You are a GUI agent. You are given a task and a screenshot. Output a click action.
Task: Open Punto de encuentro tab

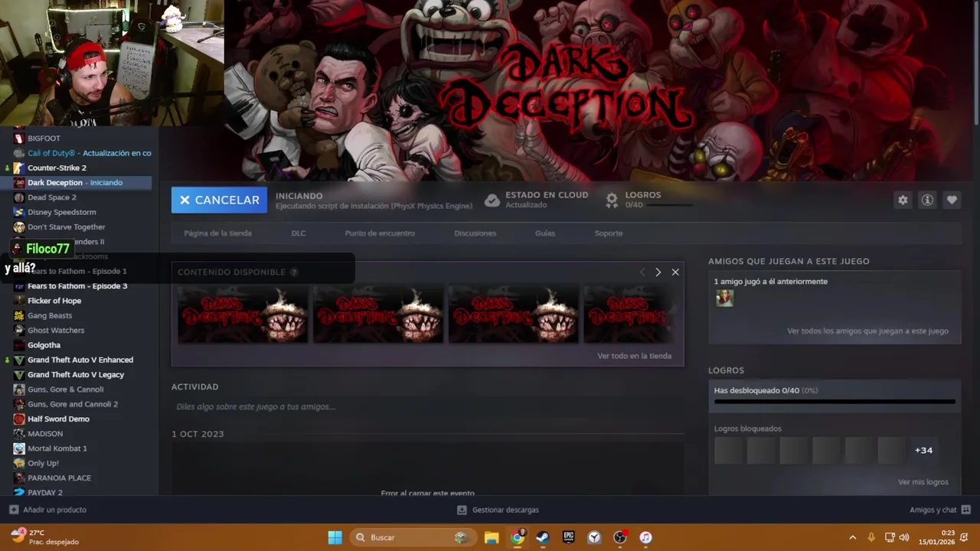[380, 233]
